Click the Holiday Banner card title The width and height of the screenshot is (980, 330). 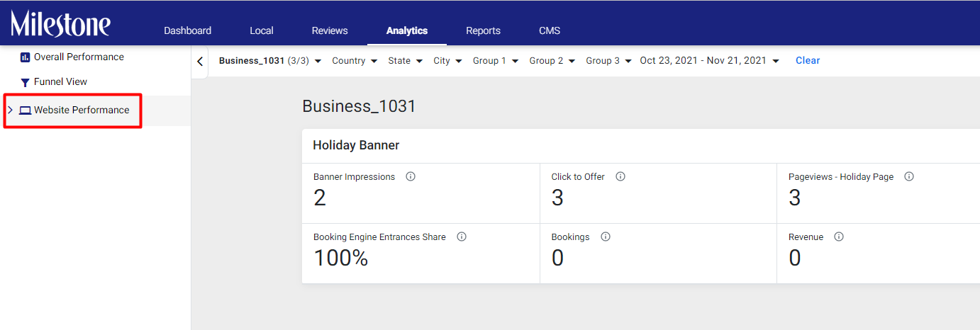356,145
